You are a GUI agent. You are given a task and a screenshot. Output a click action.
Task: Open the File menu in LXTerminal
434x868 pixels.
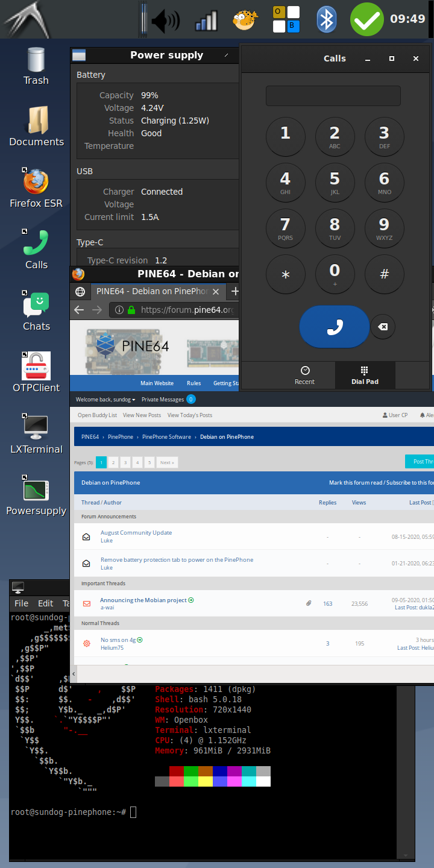[x=21, y=603]
